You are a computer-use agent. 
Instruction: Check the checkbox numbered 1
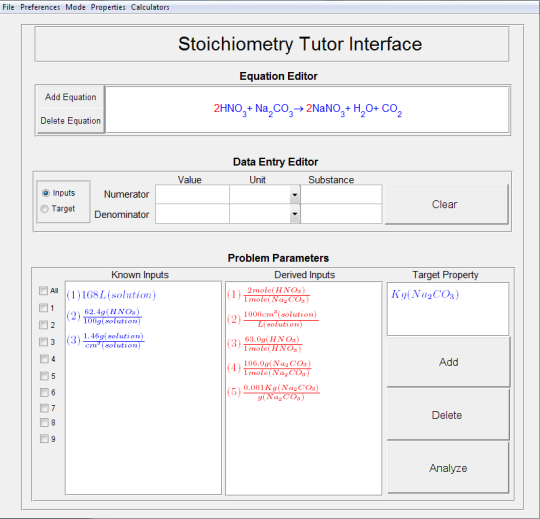point(43,308)
